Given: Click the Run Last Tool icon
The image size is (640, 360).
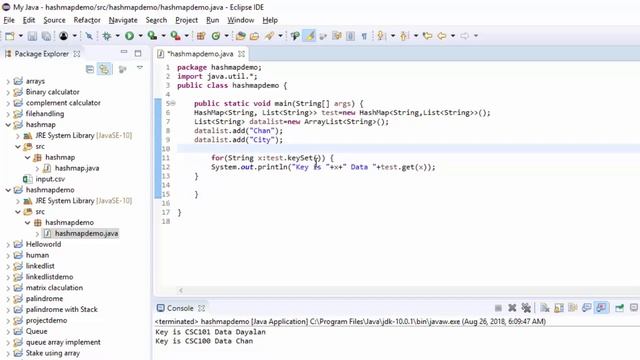Looking at the screenshot, I should pos(176,36).
